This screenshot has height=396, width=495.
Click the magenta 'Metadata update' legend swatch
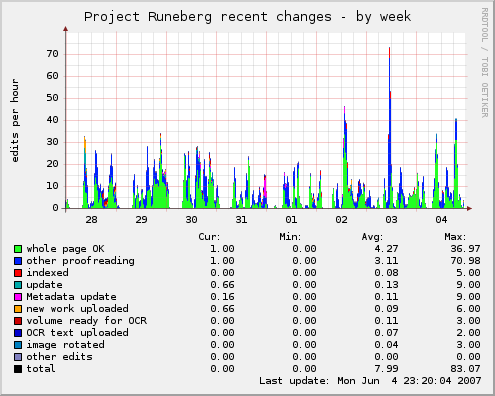(x=18, y=297)
